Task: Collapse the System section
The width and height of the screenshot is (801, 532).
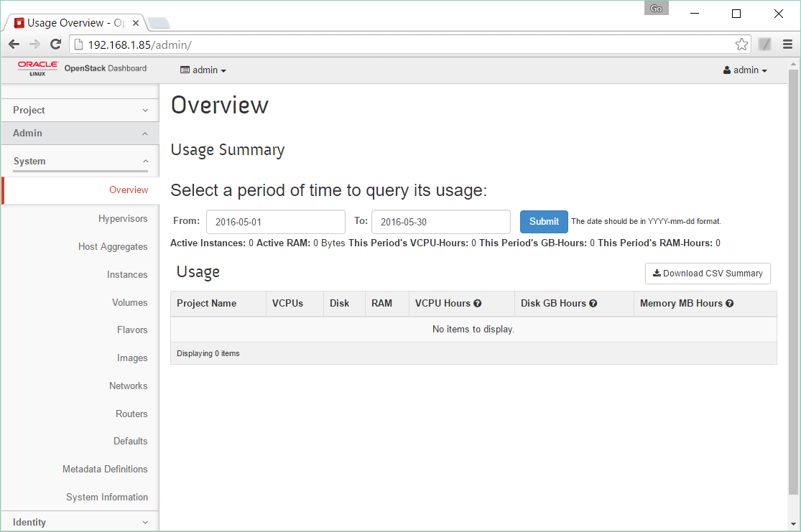Action: (x=79, y=161)
